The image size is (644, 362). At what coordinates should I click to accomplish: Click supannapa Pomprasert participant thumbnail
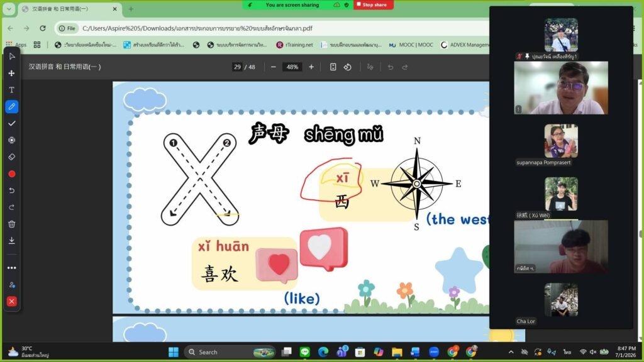click(x=561, y=141)
